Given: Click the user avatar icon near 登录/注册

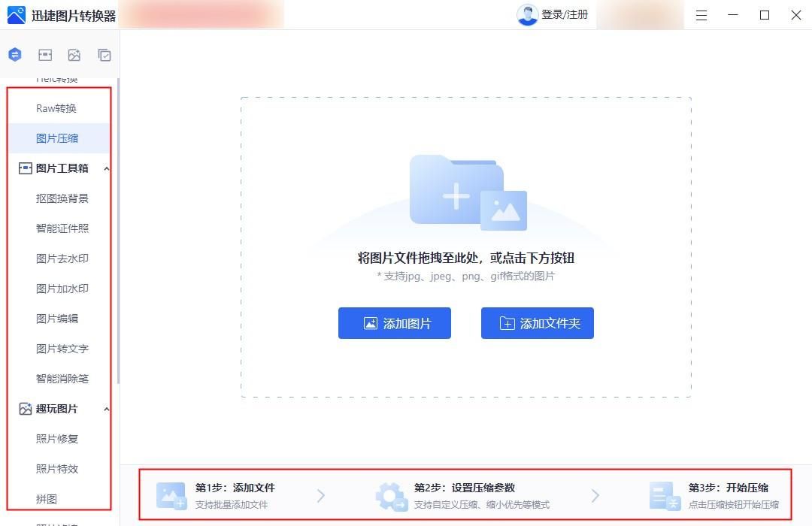Looking at the screenshot, I should (526, 14).
